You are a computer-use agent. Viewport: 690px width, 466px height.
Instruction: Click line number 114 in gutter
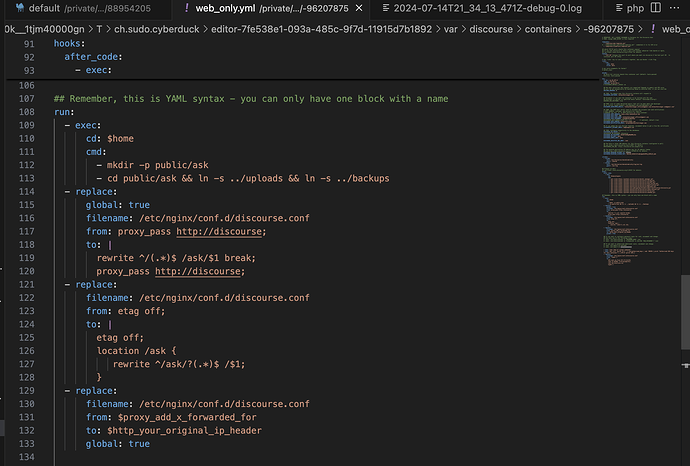click(x=26, y=191)
